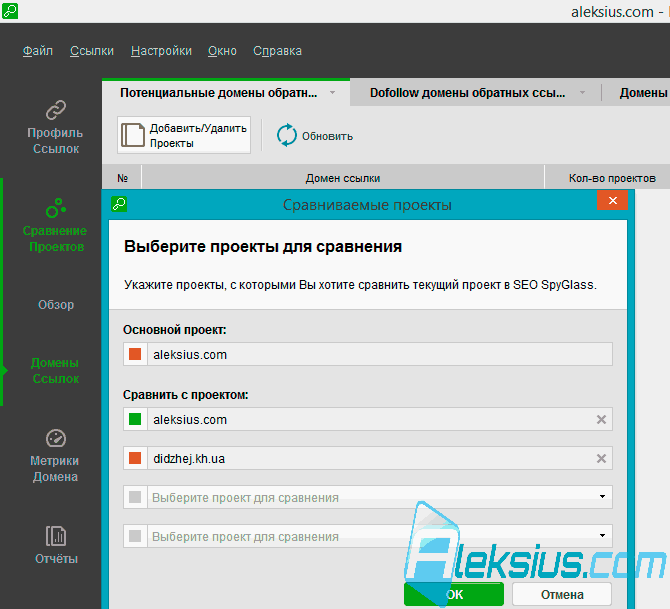Image resolution: width=670 pixels, height=609 pixels.
Task: Click the SEO SpyGlass app icon in title bar
Action: pos(10,11)
